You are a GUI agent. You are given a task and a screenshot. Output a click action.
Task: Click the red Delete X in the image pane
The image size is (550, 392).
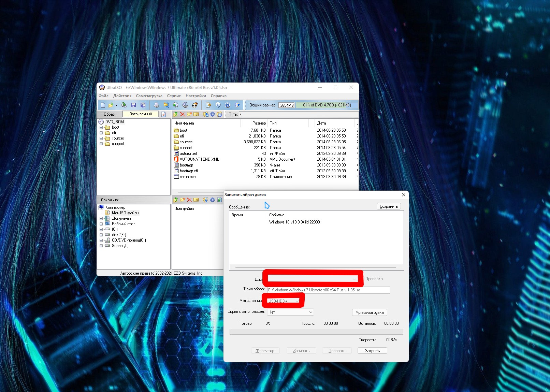183,114
